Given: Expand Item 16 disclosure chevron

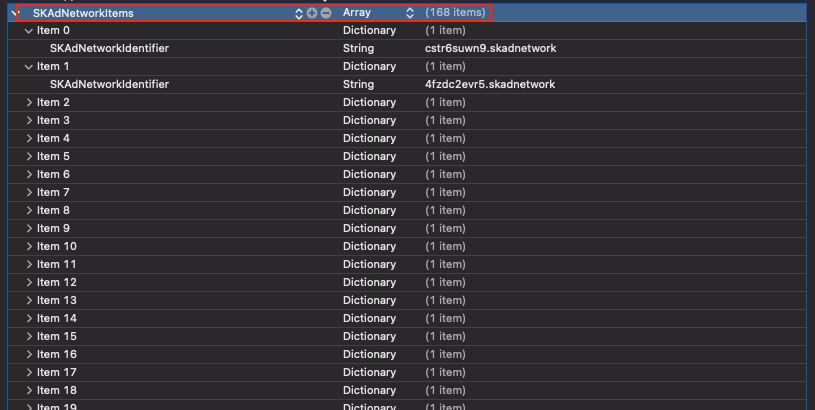Looking at the screenshot, I should pos(28,355).
